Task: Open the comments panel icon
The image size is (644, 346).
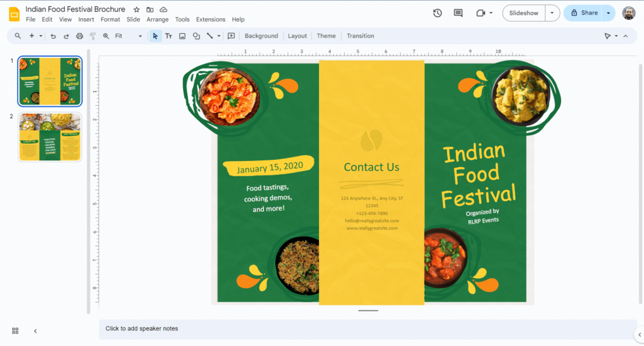Action: 458,13
